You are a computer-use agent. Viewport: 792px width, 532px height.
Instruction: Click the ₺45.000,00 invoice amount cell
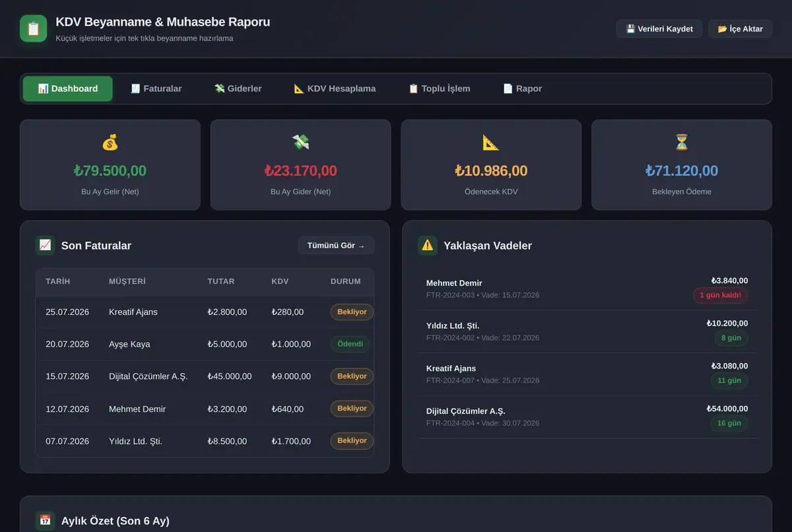pos(230,377)
